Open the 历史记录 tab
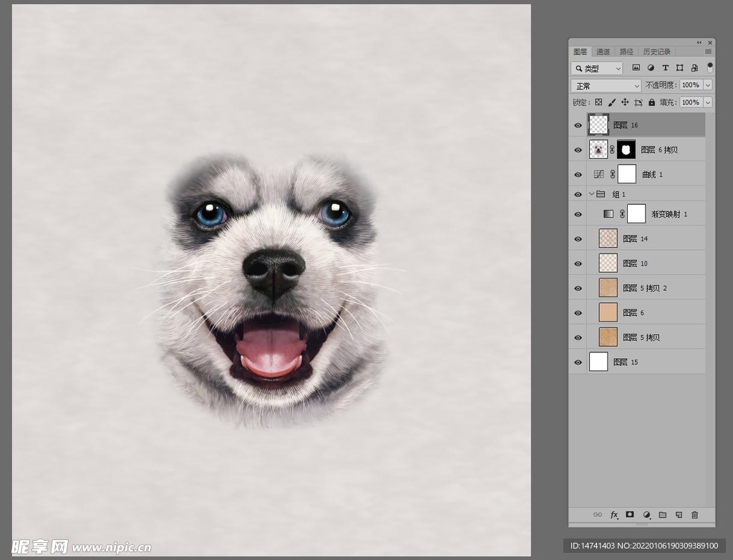 656,52
